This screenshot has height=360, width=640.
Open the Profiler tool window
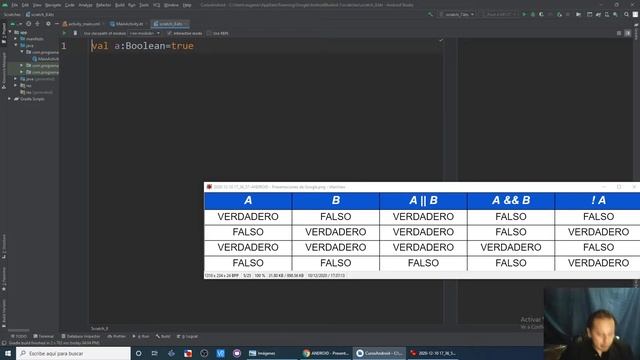coord(117,336)
